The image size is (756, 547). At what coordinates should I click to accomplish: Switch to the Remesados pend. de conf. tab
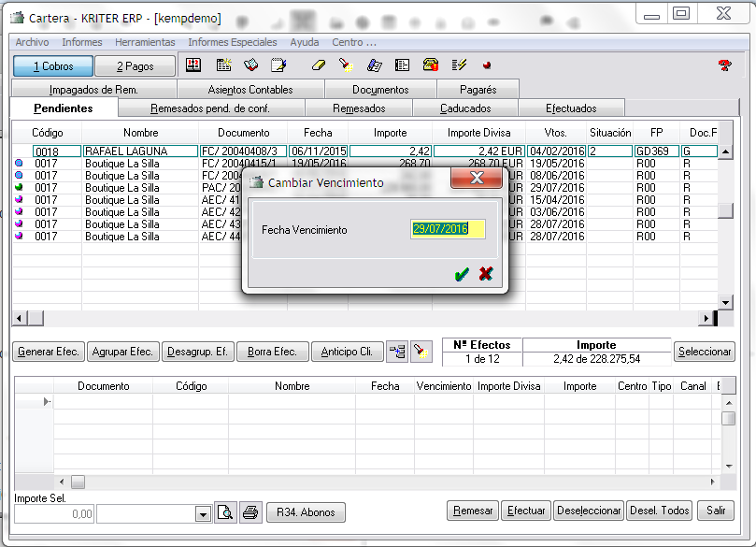pos(209,108)
